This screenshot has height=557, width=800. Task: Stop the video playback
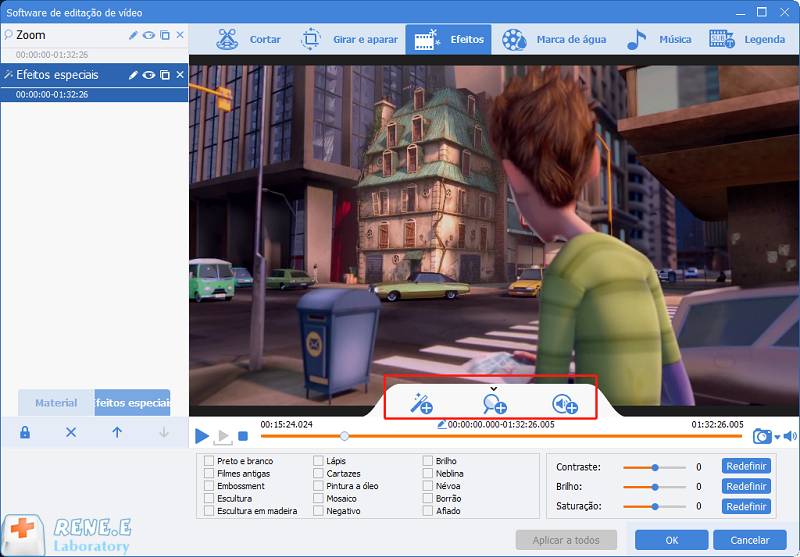point(243,437)
